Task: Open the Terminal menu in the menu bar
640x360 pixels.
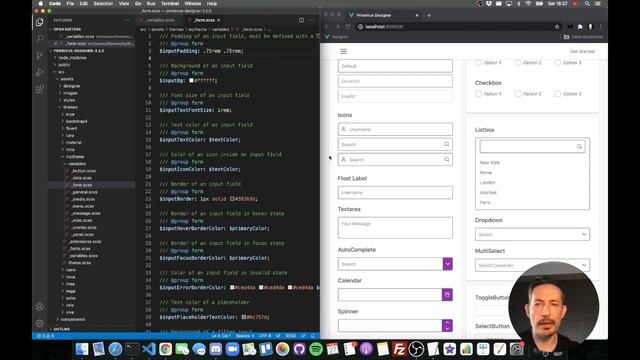Action: (x=170, y=4)
